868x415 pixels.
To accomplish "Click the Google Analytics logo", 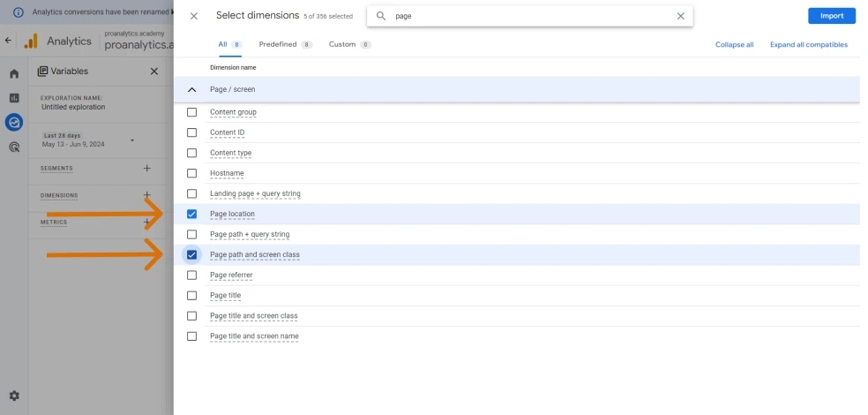I will click(32, 41).
